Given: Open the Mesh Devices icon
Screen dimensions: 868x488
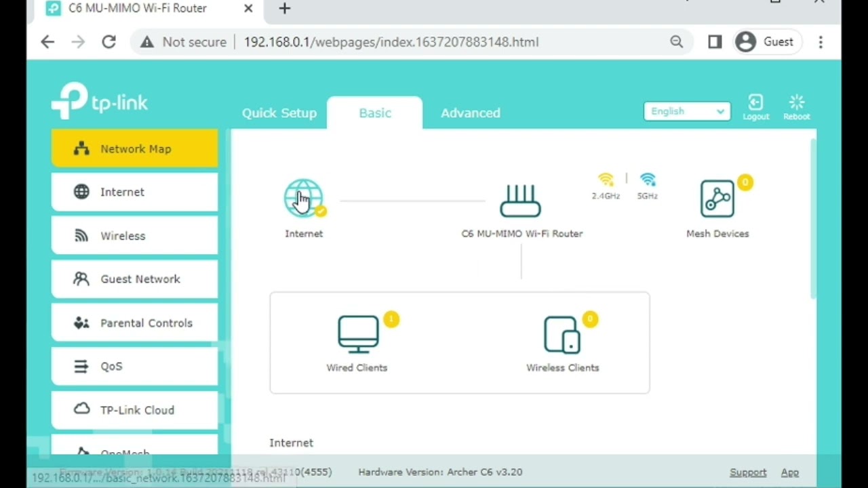Looking at the screenshot, I should pos(717,199).
